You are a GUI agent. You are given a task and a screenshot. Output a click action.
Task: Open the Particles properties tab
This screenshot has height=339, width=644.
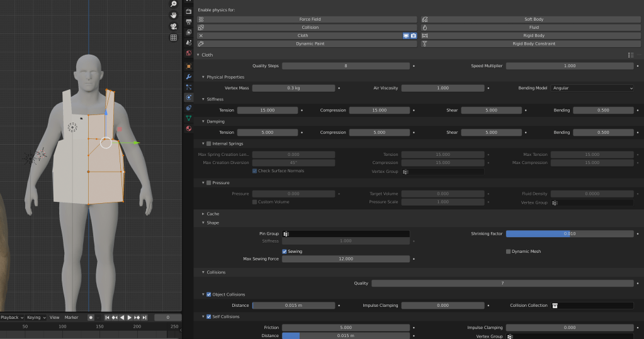point(189,87)
